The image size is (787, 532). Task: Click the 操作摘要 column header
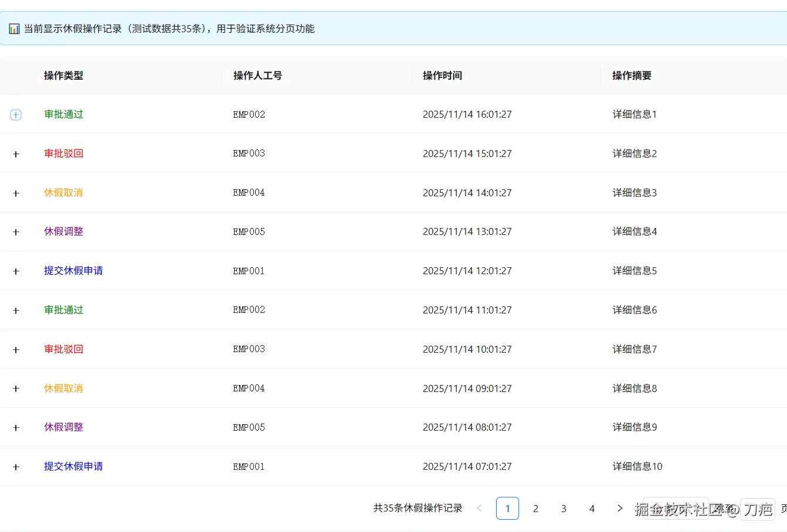[632, 76]
